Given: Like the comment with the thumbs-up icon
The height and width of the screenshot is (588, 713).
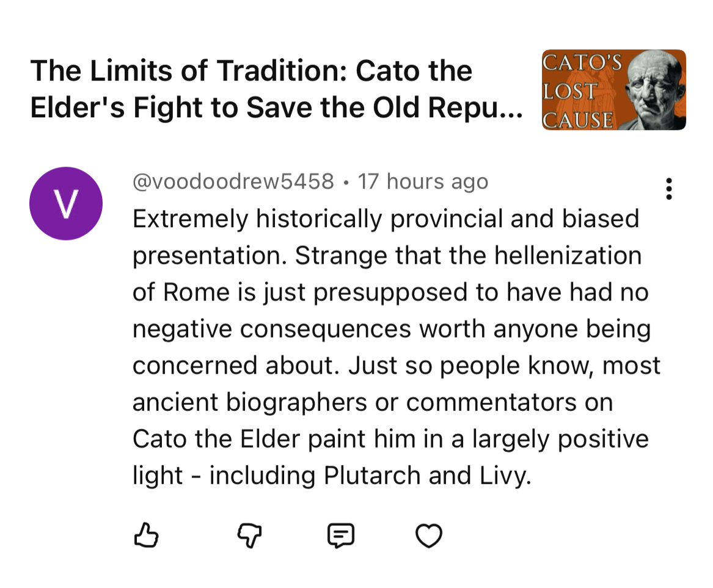Looking at the screenshot, I should point(145,536).
